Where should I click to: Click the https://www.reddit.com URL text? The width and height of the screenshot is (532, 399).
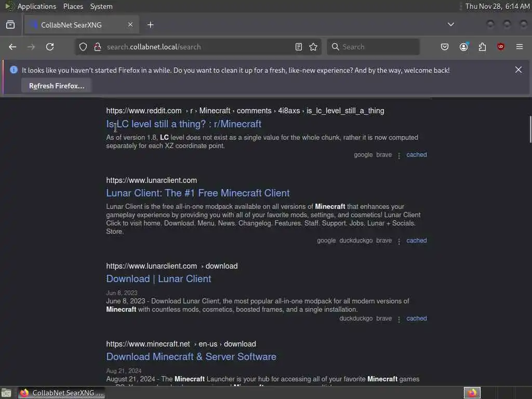tap(144, 111)
